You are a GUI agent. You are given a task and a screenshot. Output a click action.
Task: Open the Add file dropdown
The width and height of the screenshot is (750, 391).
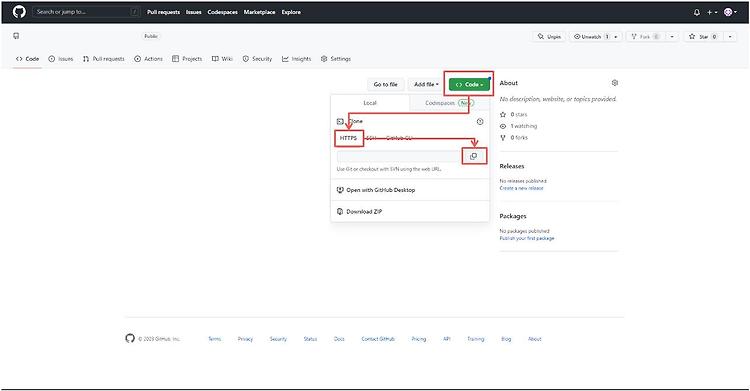click(x=426, y=84)
